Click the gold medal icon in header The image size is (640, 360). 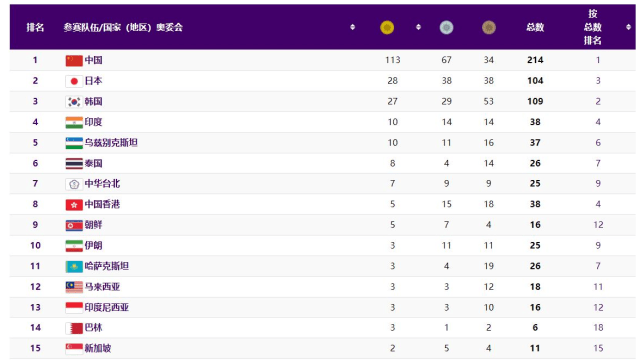pos(387,27)
